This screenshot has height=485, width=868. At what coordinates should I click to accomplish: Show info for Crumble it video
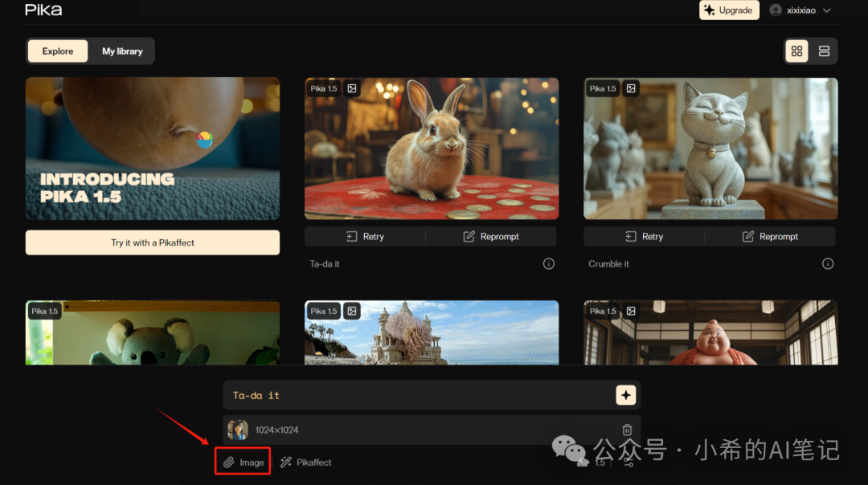click(x=828, y=264)
